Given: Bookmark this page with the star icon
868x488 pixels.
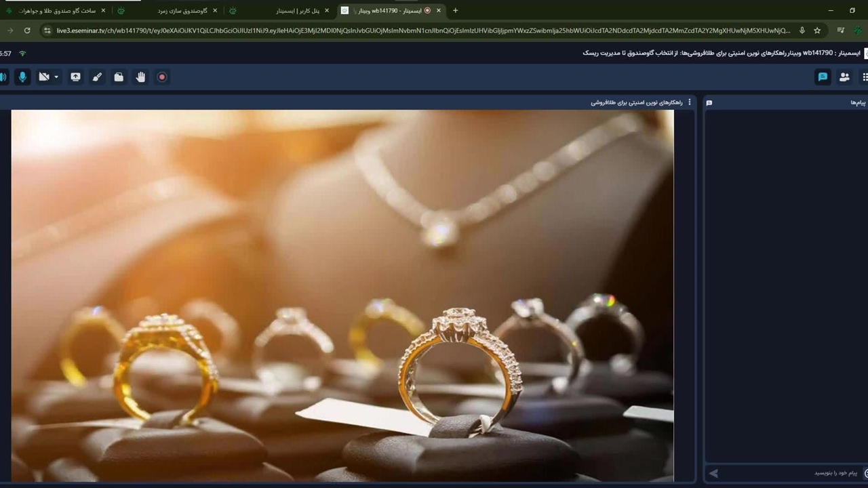Looking at the screenshot, I should 817,30.
